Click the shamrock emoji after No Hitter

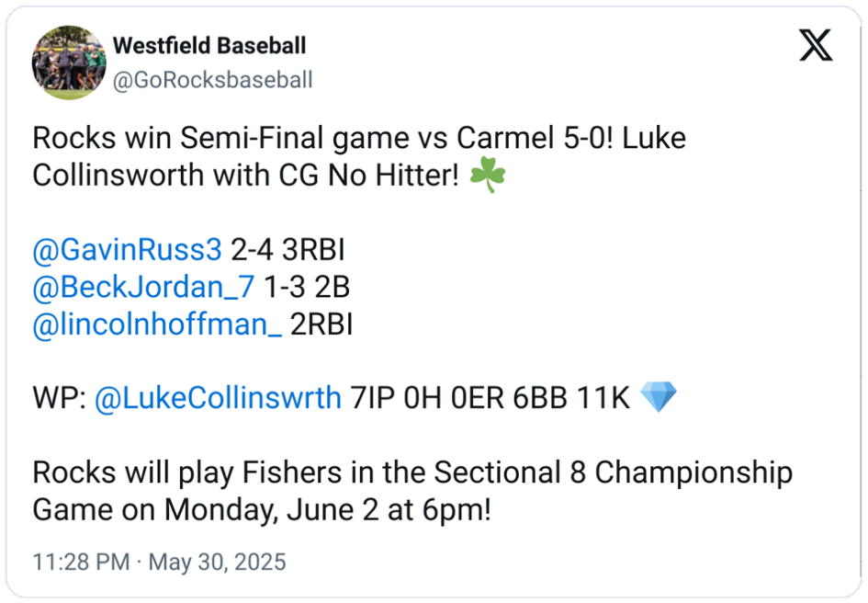pyautogui.click(x=487, y=176)
